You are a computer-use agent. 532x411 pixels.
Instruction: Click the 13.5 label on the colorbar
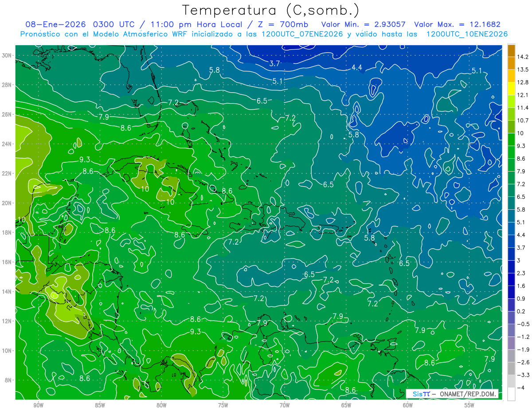point(523,70)
